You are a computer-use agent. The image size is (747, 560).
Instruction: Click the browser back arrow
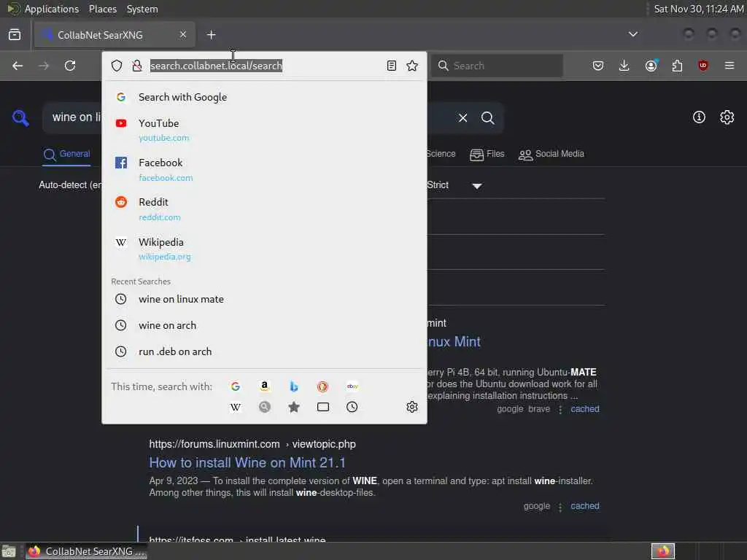18,66
